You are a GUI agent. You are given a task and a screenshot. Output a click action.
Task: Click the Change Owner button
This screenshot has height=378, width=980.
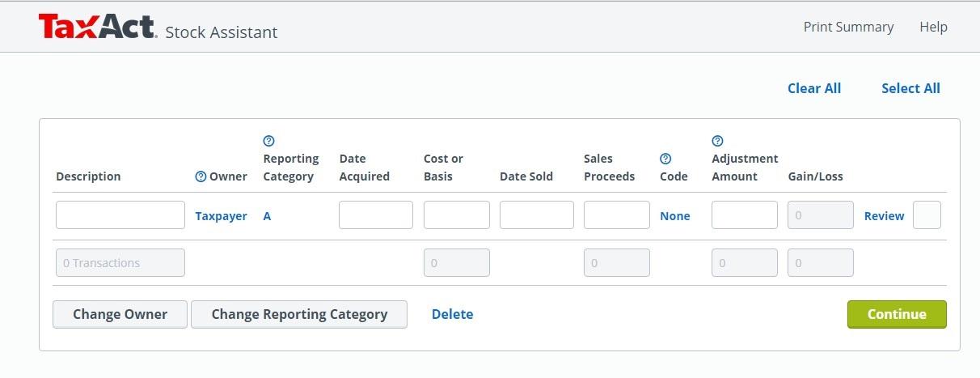pyautogui.click(x=120, y=314)
